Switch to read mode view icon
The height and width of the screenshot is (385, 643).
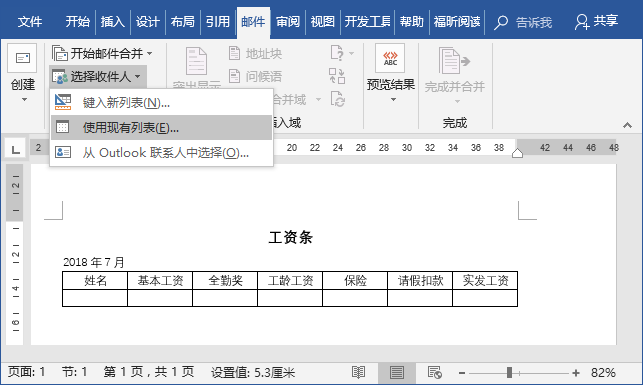(x=358, y=373)
